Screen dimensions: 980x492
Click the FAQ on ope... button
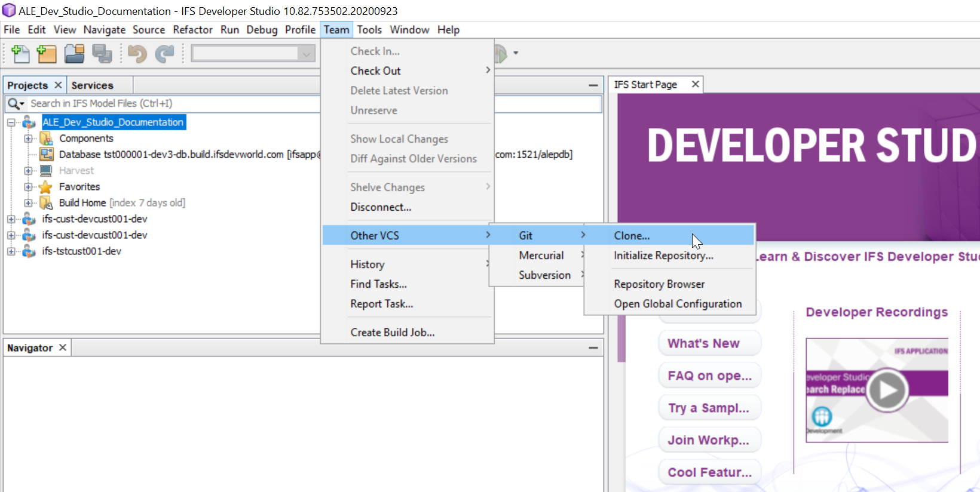[x=710, y=376]
